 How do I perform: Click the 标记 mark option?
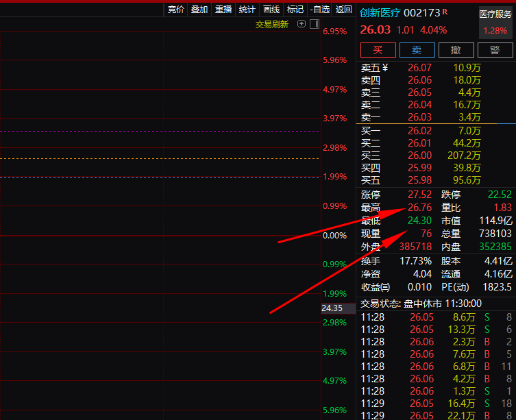(295, 10)
